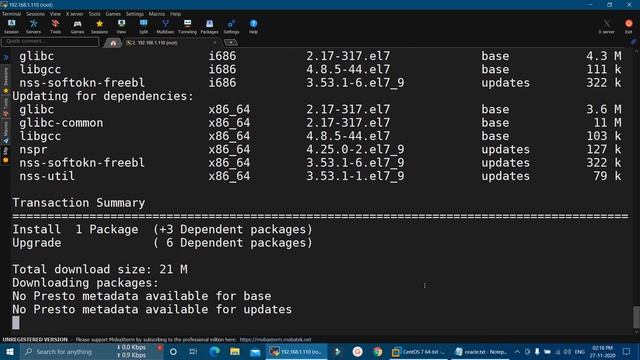Click the ENG language indicator

(580, 351)
